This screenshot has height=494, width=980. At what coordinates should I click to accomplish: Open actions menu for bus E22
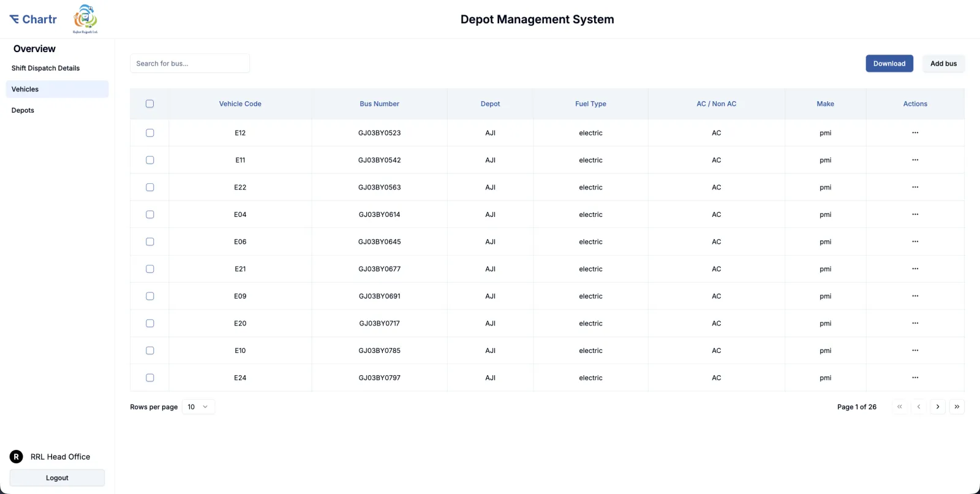[915, 187]
